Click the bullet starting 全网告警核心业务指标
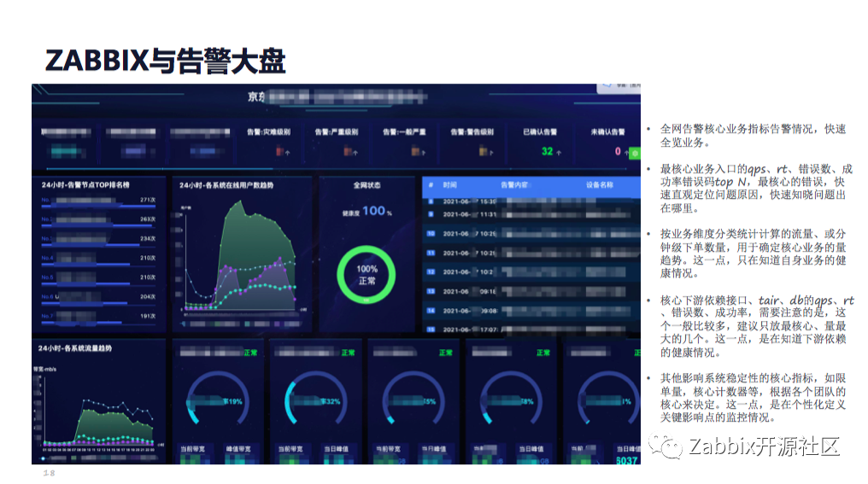This screenshot has width=868, height=484. click(754, 136)
